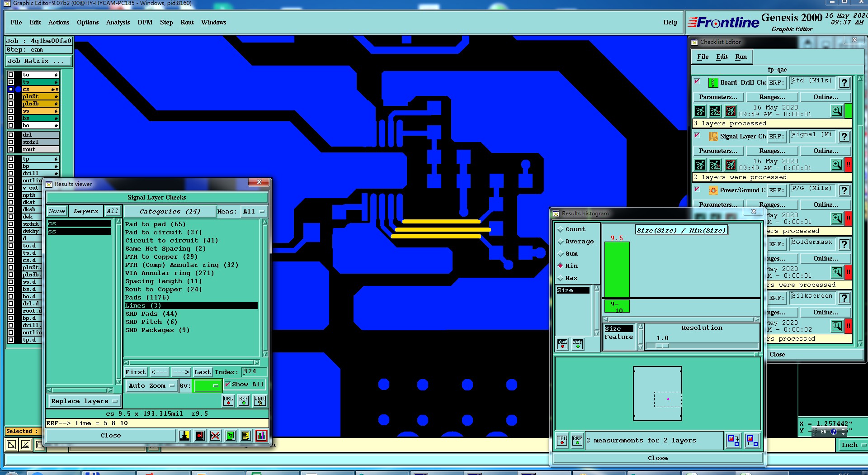Select the Sum radio option
This screenshot has width=868, height=475.
click(x=561, y=254)
